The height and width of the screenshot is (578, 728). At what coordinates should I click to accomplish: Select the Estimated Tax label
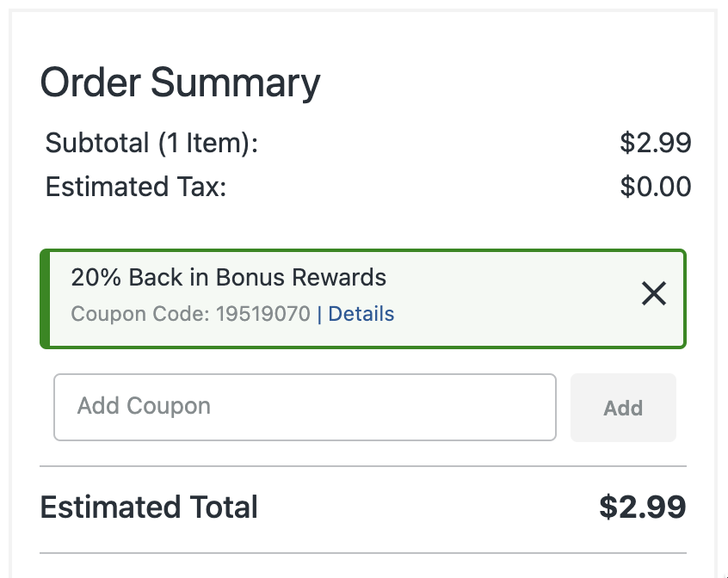(x=135, y=187)
